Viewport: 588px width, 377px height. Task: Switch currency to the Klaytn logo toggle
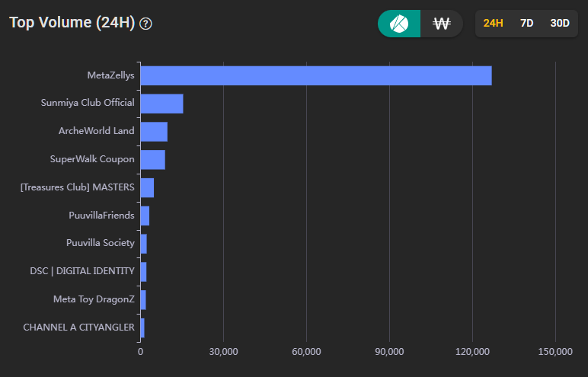(399, 24)
